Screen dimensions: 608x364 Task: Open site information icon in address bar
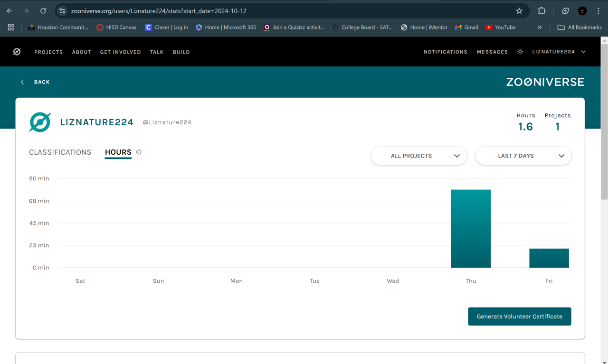click(62, 11)
